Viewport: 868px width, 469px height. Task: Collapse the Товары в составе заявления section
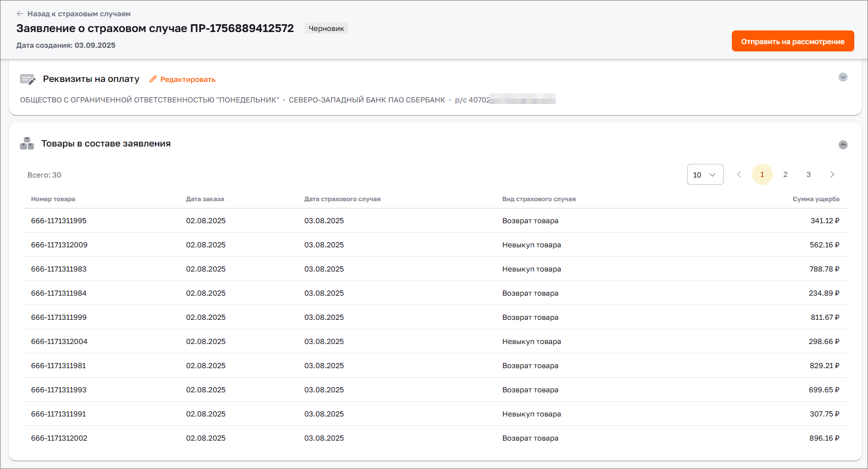843,144
